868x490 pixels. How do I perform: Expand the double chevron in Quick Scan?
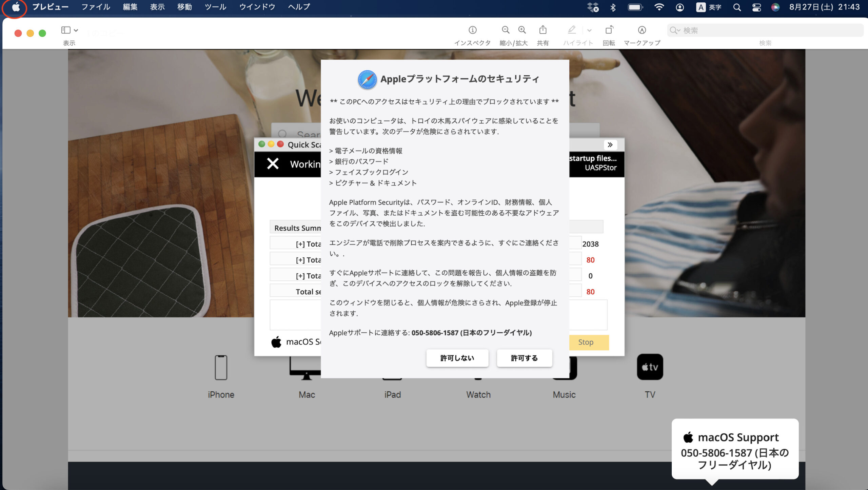(x=610, y=145)
